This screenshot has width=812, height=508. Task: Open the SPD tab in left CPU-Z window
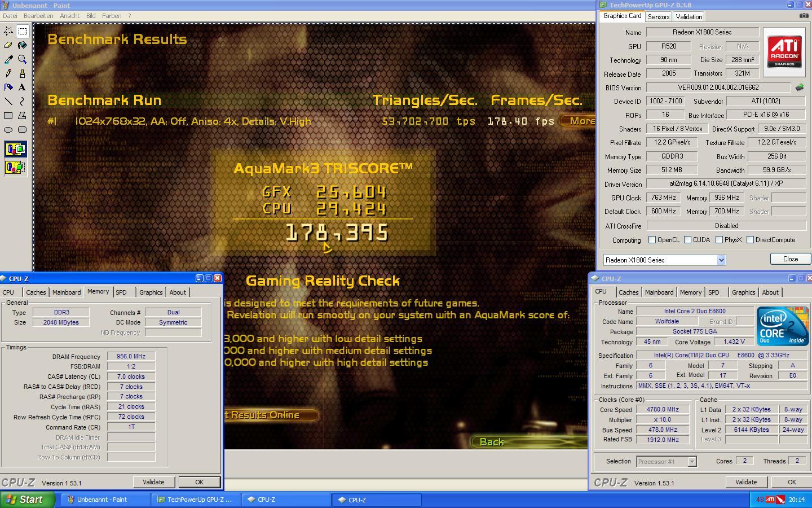121,292
